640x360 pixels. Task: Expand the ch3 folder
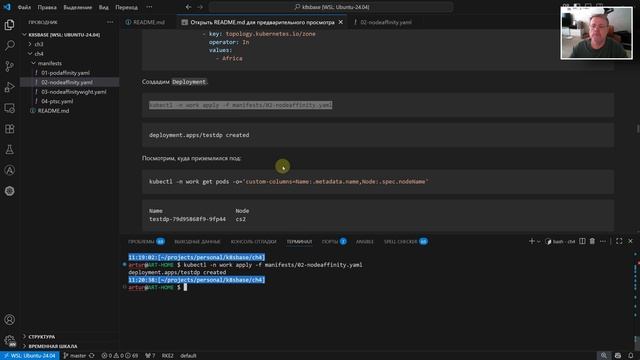pyautogui.click(x=39, y=44)
